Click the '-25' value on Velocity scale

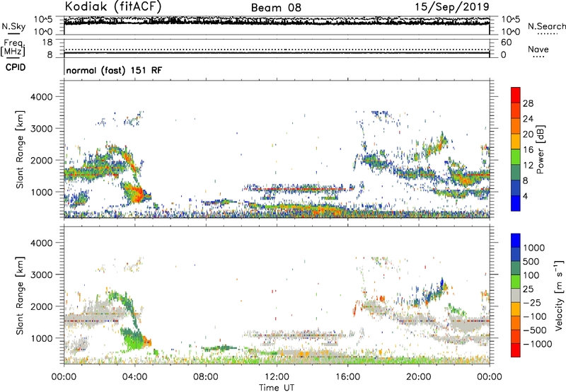(531, 302)
